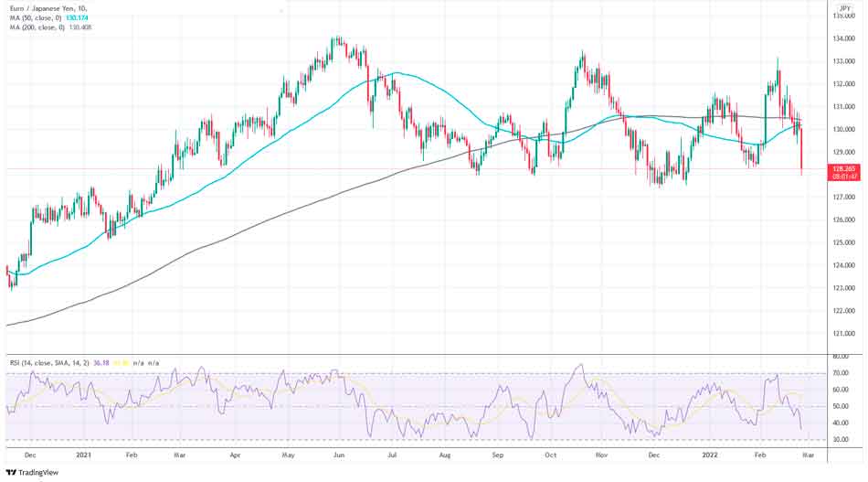Click the RSI value 36.18
The image size is (868, 482).
pos(102,363)
